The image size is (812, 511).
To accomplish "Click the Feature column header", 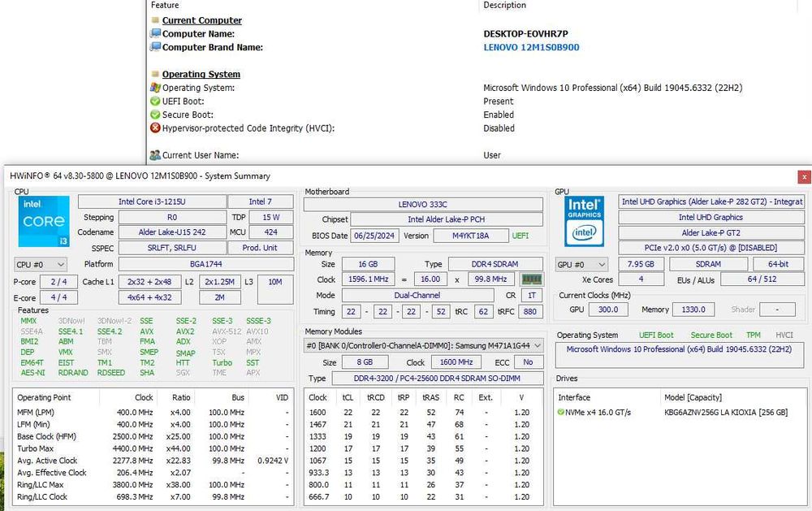I will tap(165, 5).
